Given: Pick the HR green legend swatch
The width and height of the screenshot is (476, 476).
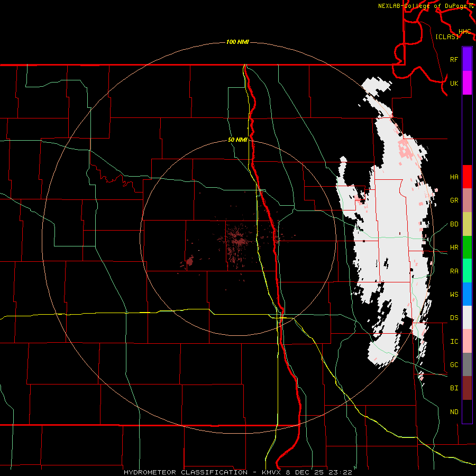Looking at the screenshot, I should point(467,247).
